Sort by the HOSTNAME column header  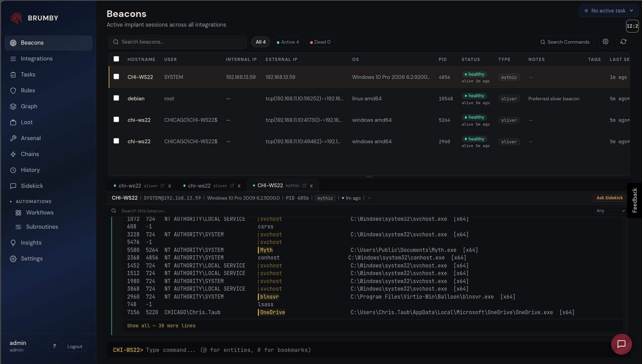(141, 60)
